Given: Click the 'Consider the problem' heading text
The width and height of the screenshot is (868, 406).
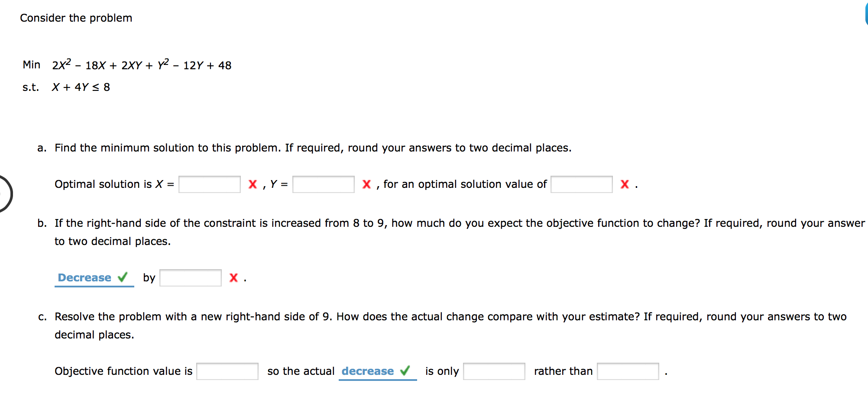Looking at the screenshot, I should click(x=76, y=18).
